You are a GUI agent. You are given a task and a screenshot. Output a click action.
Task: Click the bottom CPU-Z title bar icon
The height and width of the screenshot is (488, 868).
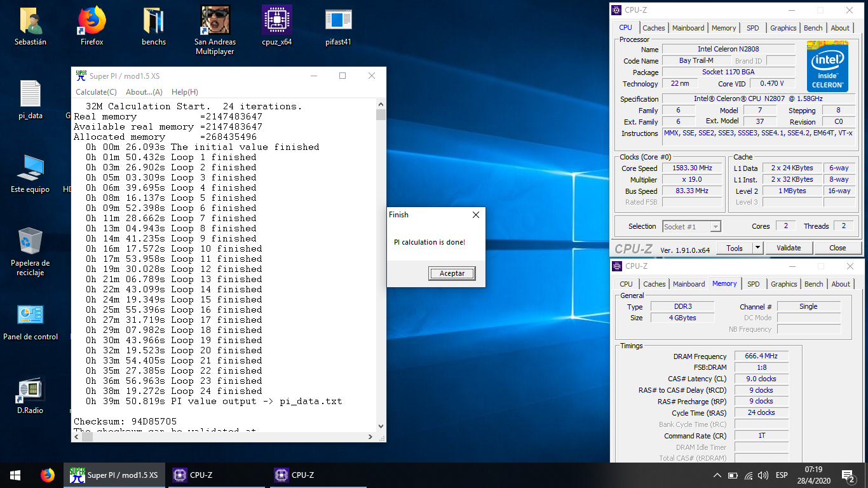[616, 266]
